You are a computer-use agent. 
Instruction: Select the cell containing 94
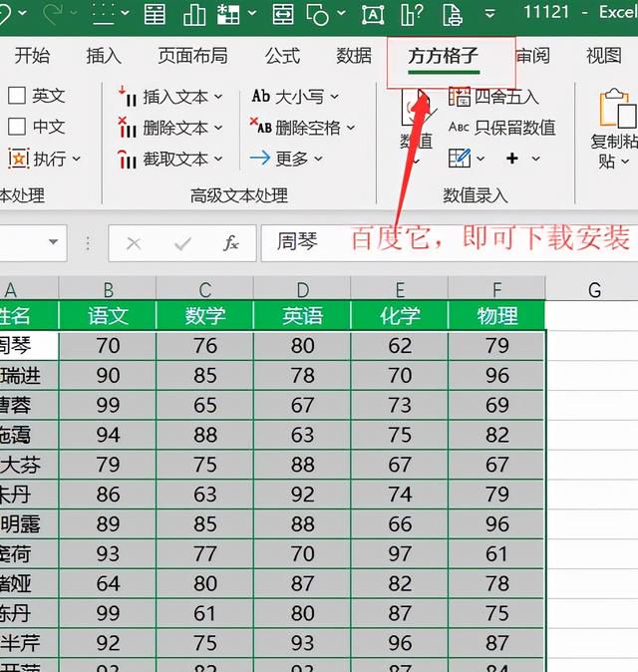(108, 435)
